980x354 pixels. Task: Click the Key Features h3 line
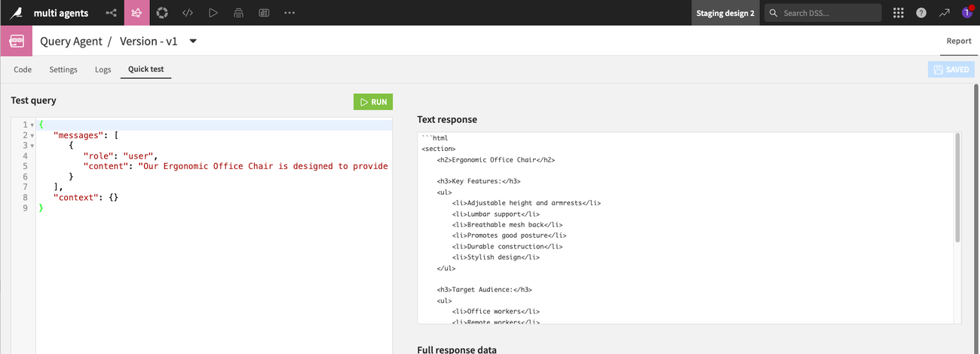[479, 181]
